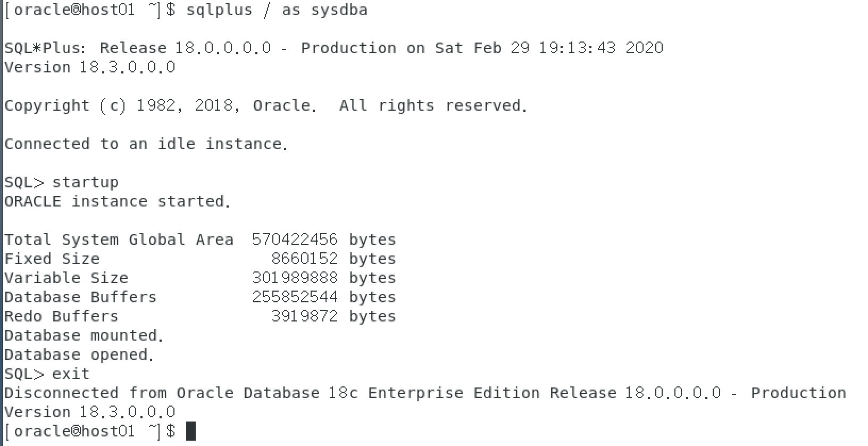868x446 pixels.
Task: Click the Total System Global Area value 570422456
Action: (295, 240)
